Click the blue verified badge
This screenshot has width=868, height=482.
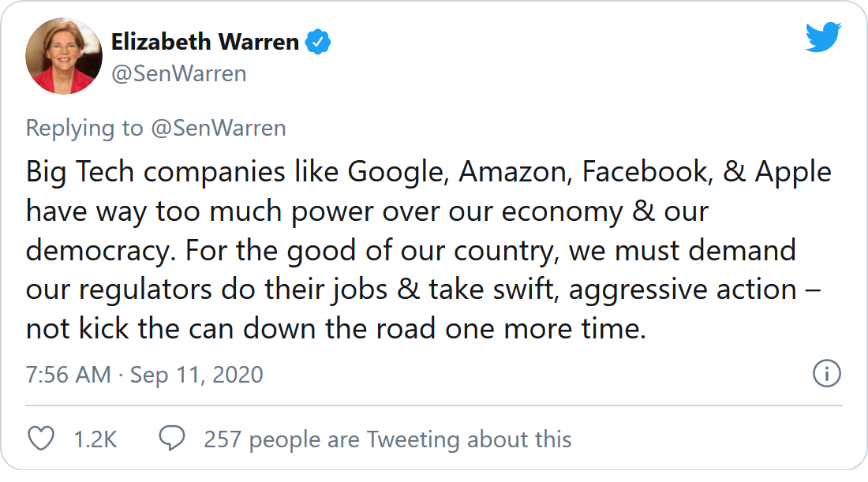[x=318, y=43]
